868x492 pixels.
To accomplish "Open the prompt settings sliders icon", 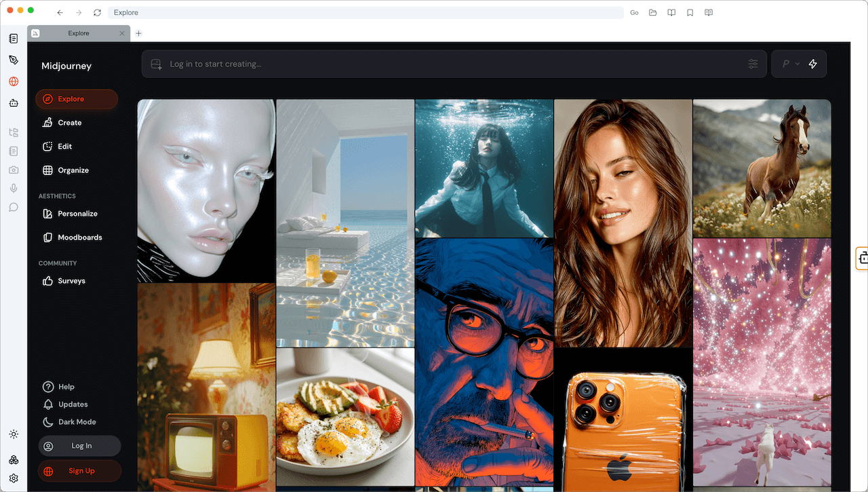I will (753, 64).
